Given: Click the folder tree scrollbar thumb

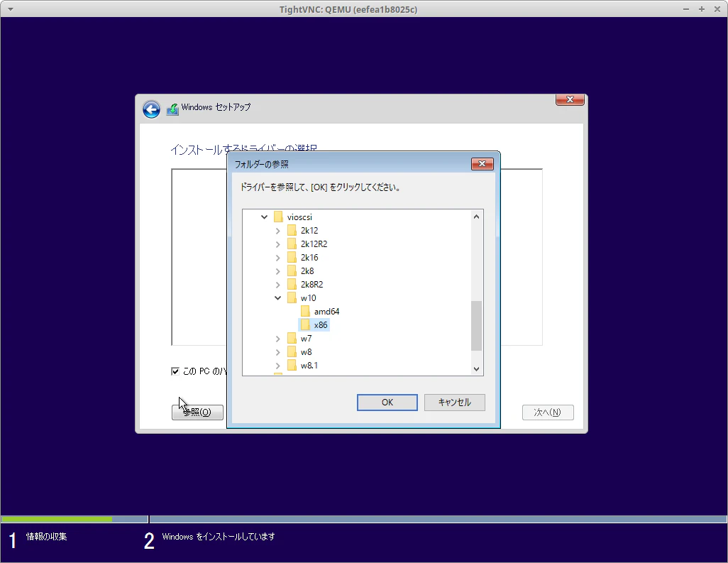Looking at the screenshot, I should (x=476, y=326).
